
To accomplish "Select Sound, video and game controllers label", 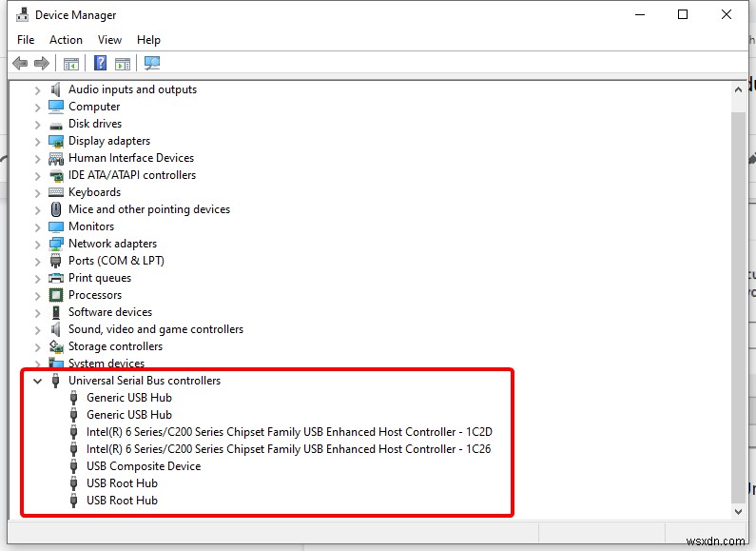I will click(156, 329).
